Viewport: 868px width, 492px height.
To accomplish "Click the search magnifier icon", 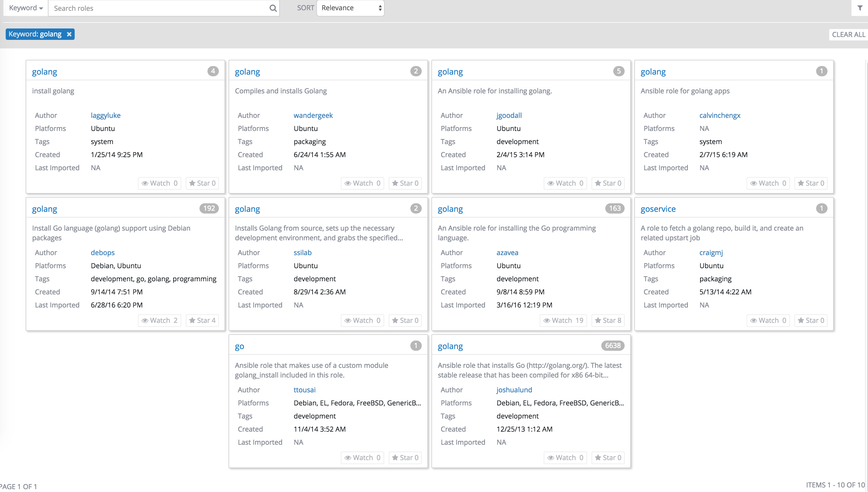I will click(272, 8).
